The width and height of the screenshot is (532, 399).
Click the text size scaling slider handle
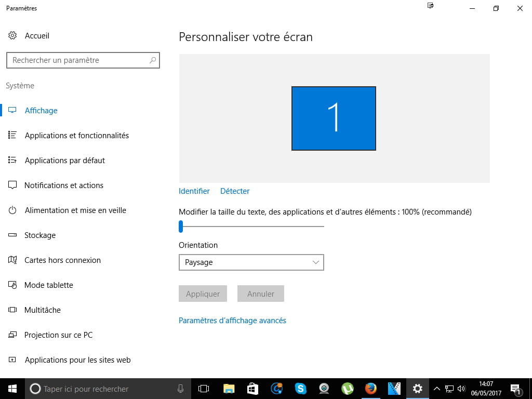coord(181,227)
